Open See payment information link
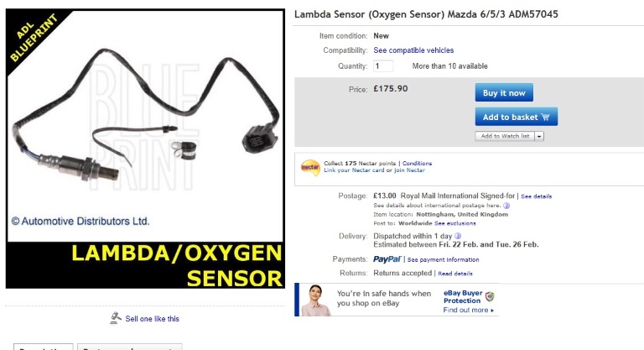 coord(443,260)
